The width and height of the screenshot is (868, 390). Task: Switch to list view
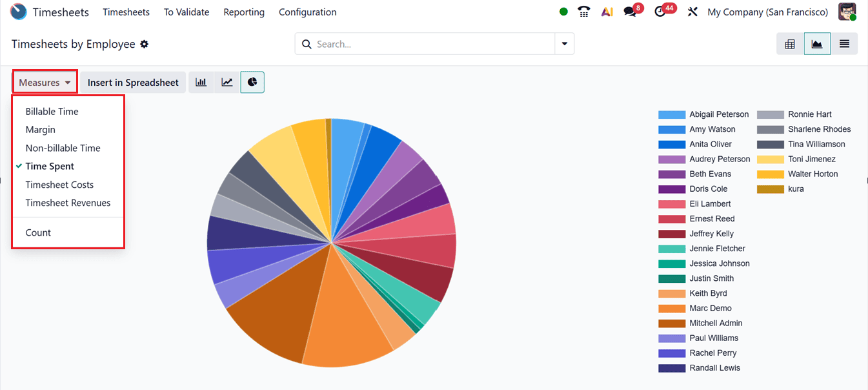tap(844, 44)
